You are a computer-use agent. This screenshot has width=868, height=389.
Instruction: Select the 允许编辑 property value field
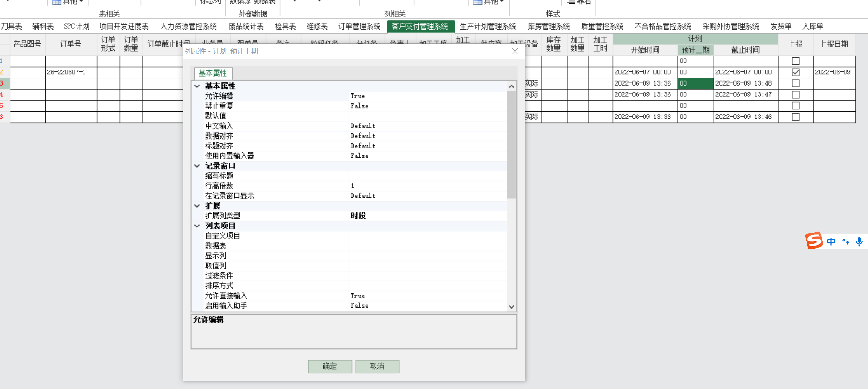[x=427, y=96]
